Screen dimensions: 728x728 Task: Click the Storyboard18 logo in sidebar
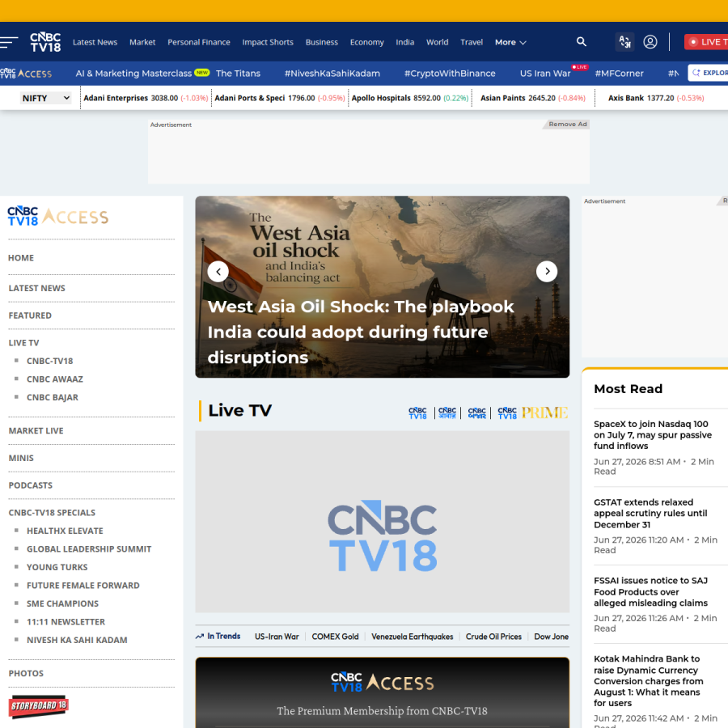[39, 707]
